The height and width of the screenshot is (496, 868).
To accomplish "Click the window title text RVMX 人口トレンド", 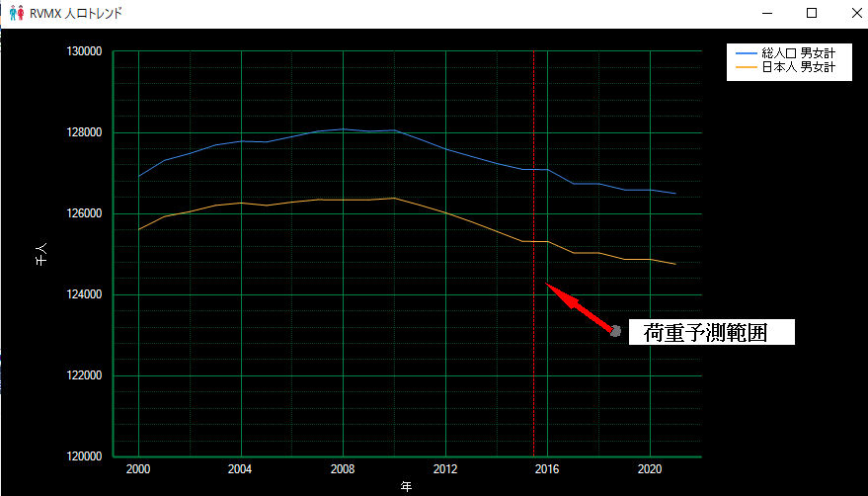I will [x=77, y=14].
